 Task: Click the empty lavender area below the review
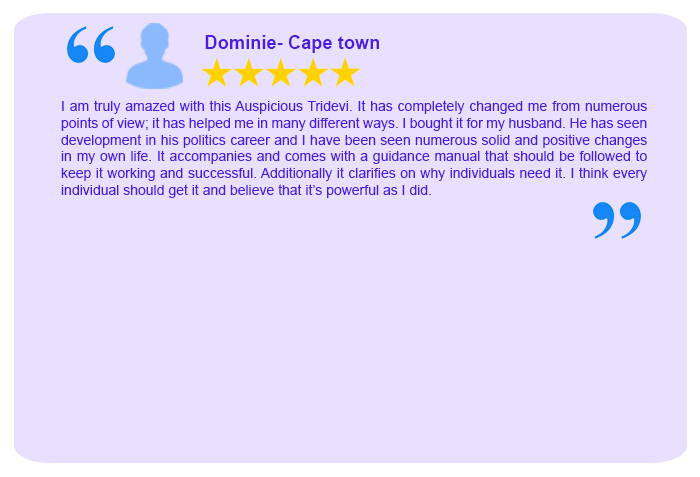[x=350, y=348]
